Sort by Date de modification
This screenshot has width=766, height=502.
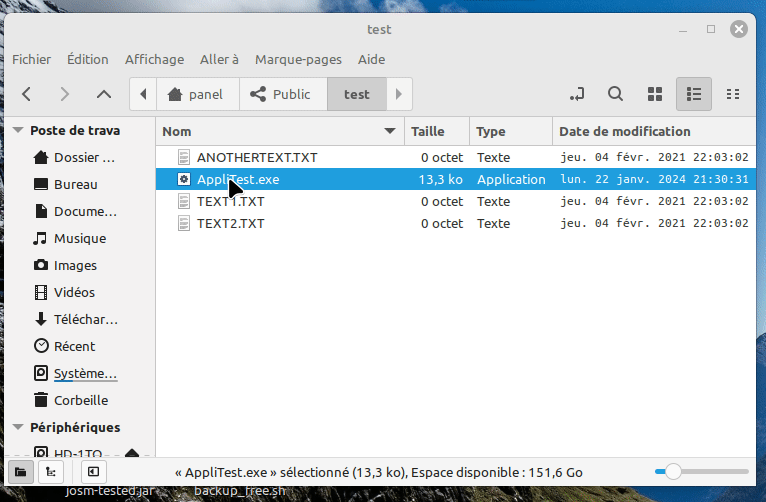pyautogui.click(x=654, y=131)
